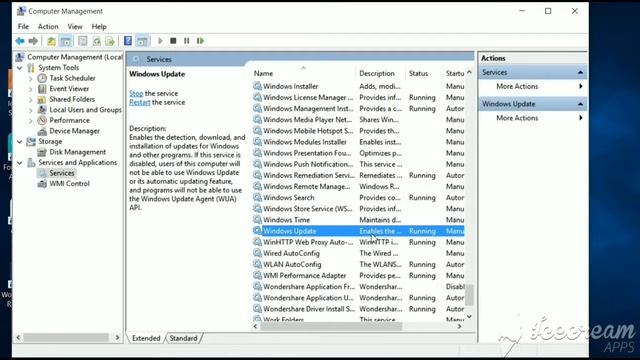The width and height of the screenshot is (640, 360).
Task: Expand the Performance node
Action: coord(31,120)
